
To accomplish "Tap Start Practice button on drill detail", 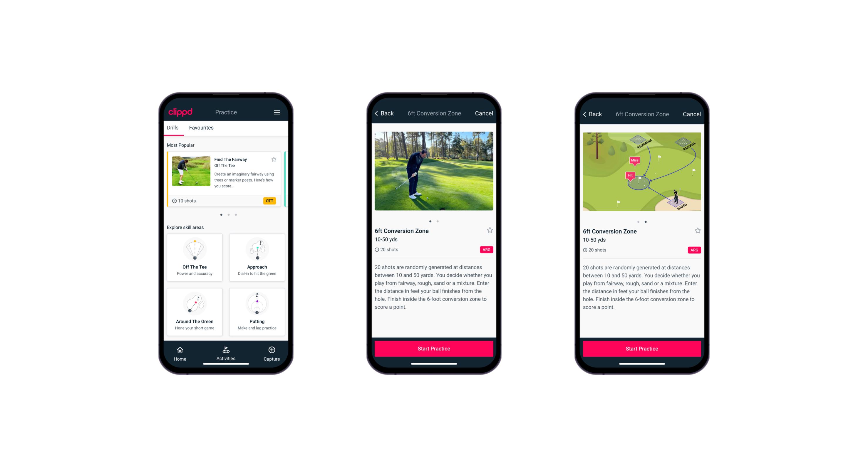I will click(x=433, y=348).
